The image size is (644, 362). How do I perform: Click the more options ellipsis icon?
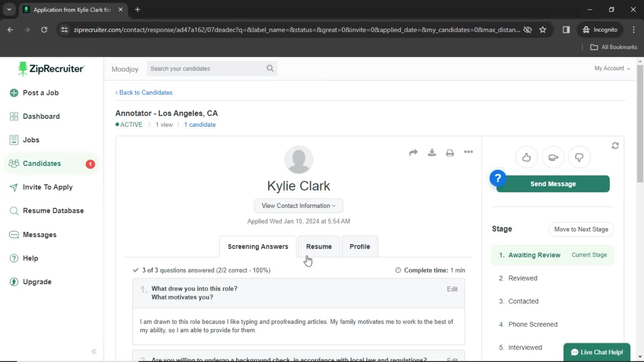coord(468,152)
